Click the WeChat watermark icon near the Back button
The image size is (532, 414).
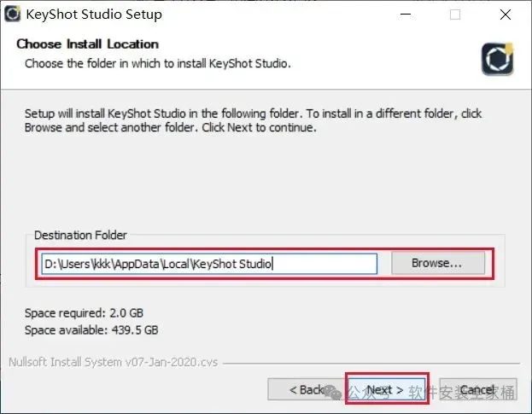(333, 391)
